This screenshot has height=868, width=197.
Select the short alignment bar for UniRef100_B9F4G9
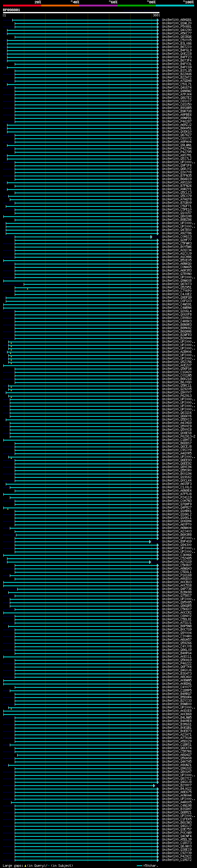click(83, 542)
